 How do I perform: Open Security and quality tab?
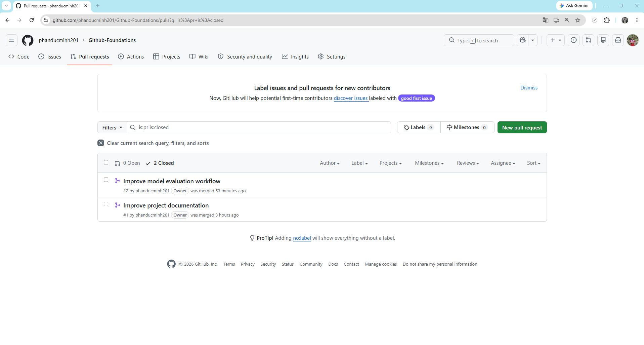(245, 57)
